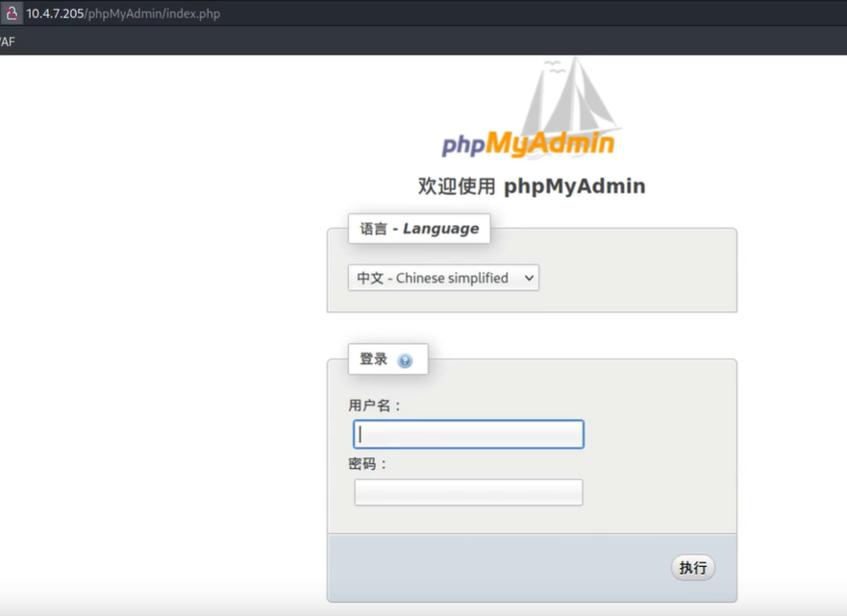Focus the 密码 password input field
Image resolution: width=847 pixels, height=616 pixels.
468,492
